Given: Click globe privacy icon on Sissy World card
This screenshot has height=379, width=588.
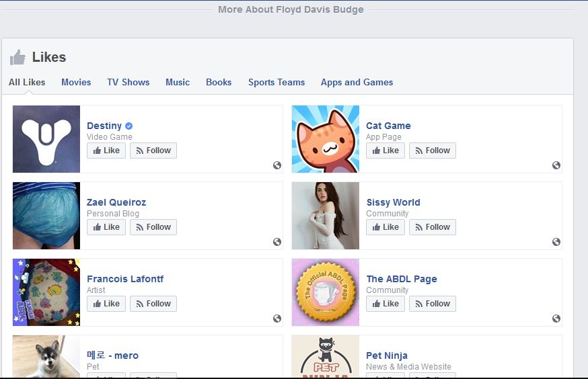Looking at the screenshot, I should coord(556,241).
